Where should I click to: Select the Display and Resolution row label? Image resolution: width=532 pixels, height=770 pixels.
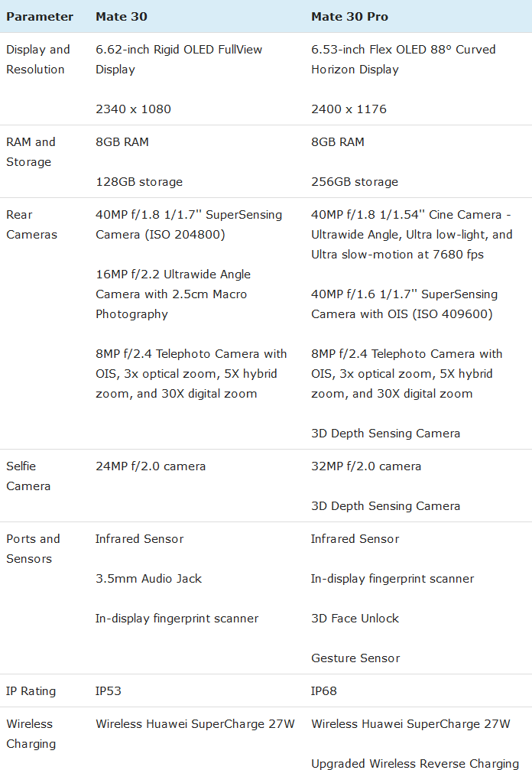[38, 59]
